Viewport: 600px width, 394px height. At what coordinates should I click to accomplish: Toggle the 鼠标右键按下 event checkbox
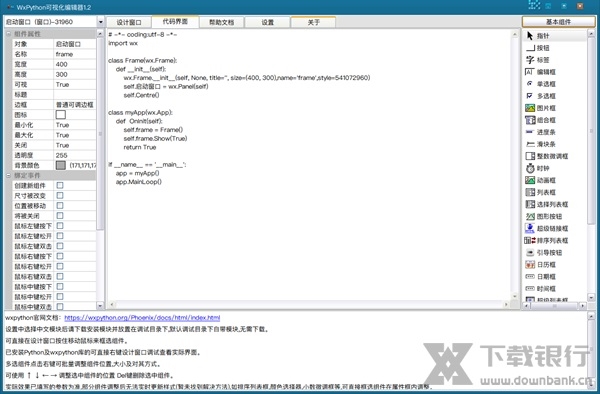60,256
